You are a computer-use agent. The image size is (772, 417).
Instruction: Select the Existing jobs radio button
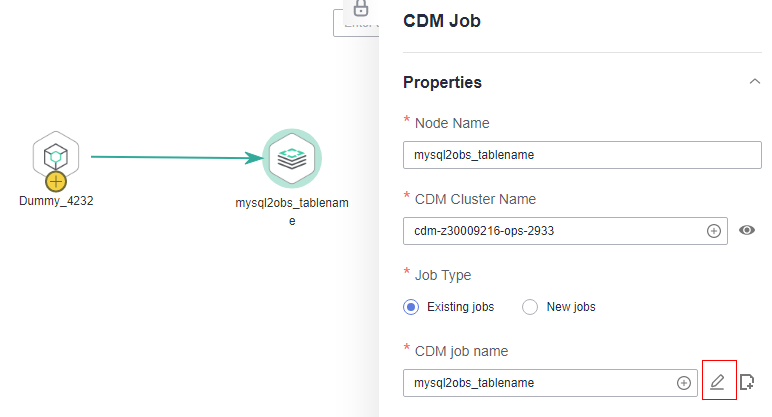411,307
